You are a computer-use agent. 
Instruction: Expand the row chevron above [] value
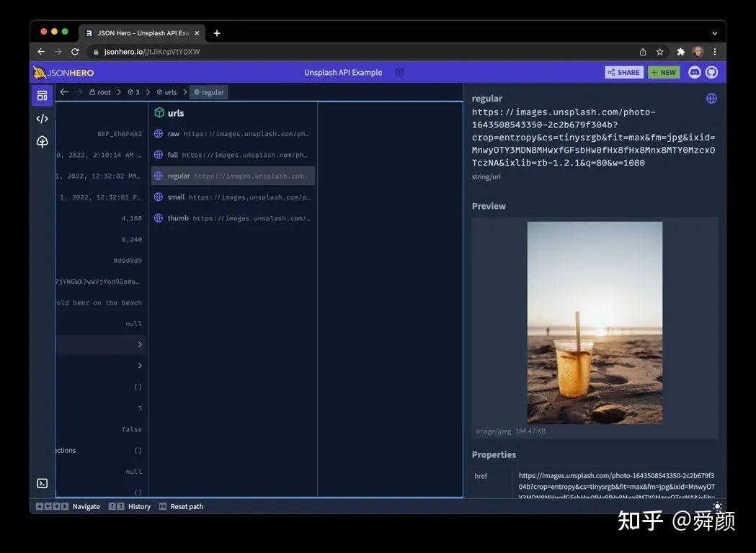(x=140, y=366)
